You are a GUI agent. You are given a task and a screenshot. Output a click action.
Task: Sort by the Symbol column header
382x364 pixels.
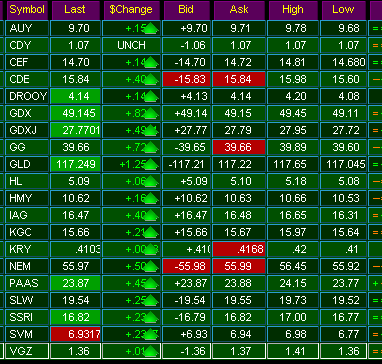(27, 10)
